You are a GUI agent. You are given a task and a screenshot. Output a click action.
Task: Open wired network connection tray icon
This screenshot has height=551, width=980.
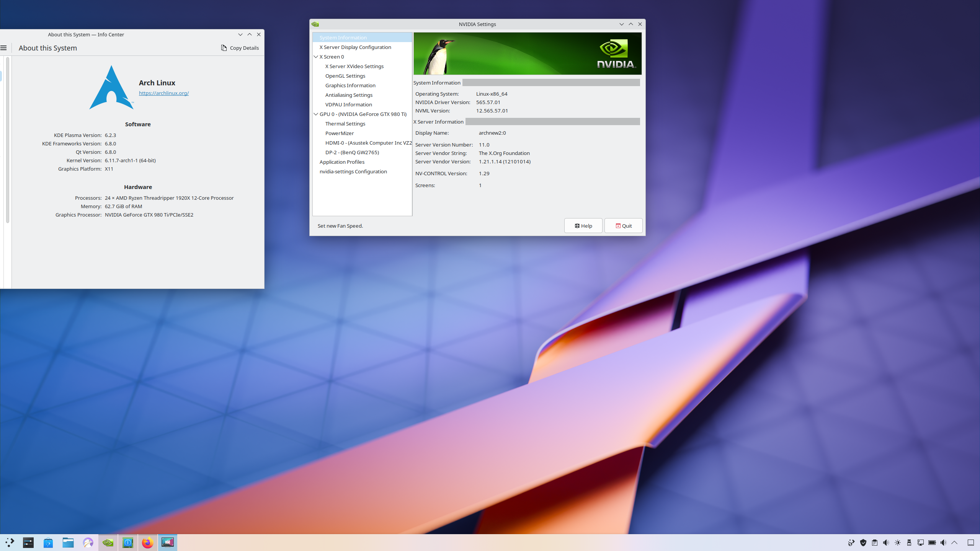(921, 543)
